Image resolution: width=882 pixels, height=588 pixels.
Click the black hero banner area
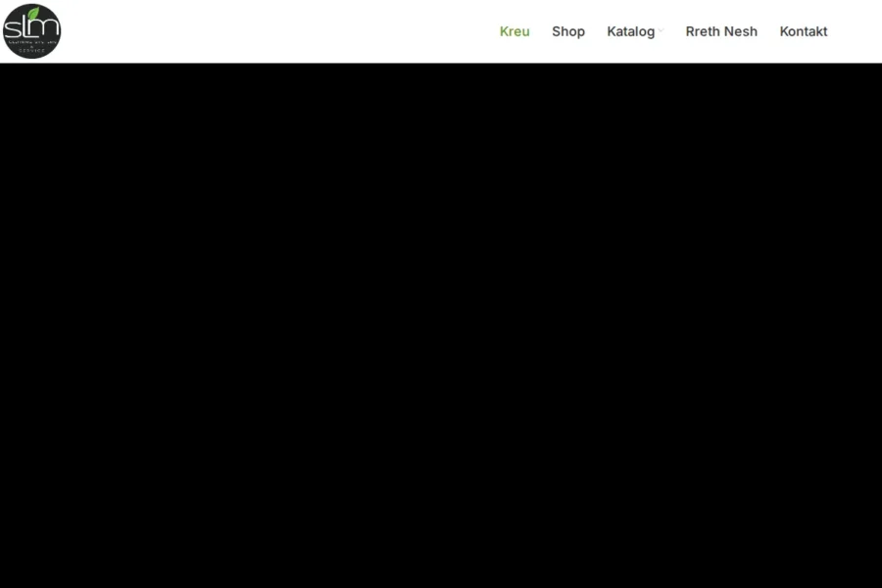(x=441, y=325)
